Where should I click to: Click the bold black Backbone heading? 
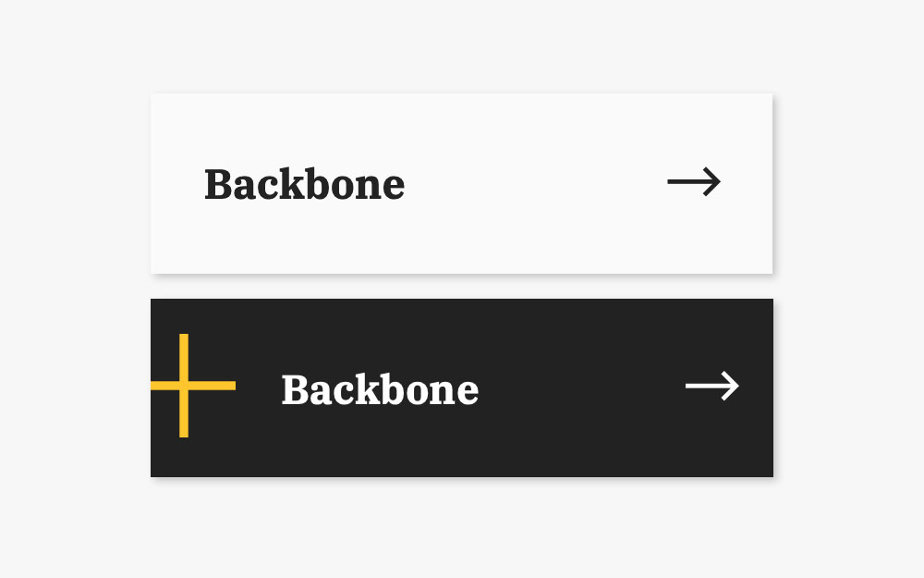click(x=305, y=184)
